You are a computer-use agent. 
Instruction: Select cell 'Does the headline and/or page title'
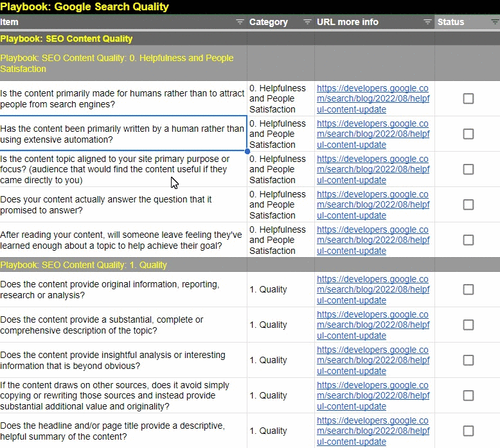coord(123,431)
